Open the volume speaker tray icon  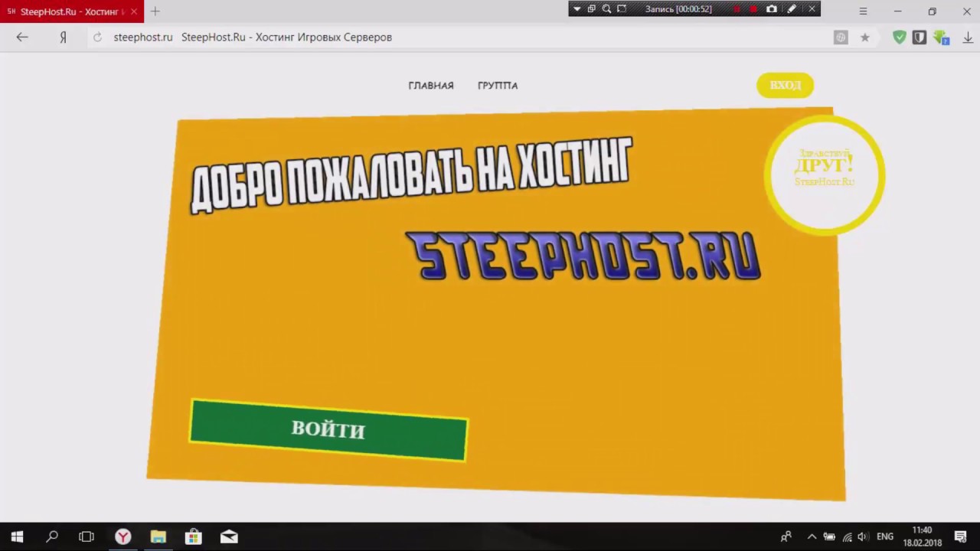[864, 536]
